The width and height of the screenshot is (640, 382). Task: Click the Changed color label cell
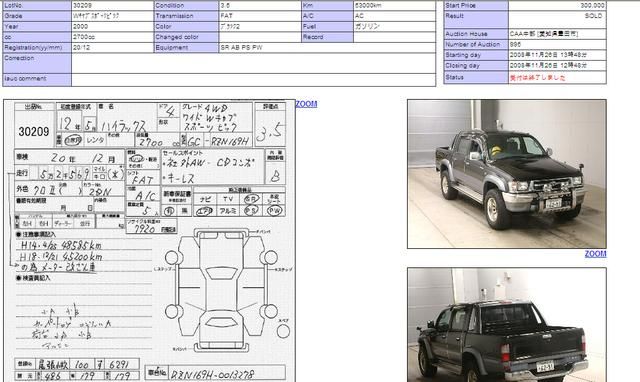pyautogui.click(x=186, y=37)
